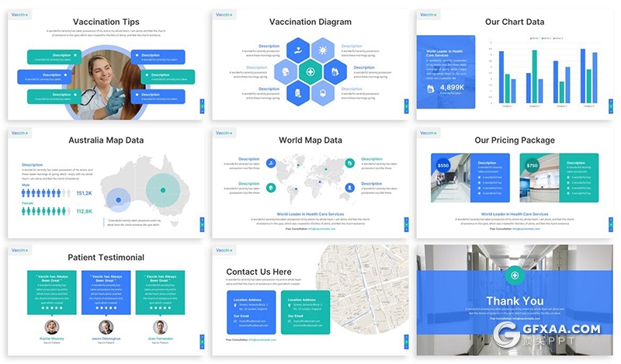
Task: Click the Vaccin logo on Australia Map slide
Action: click(19, 133)
